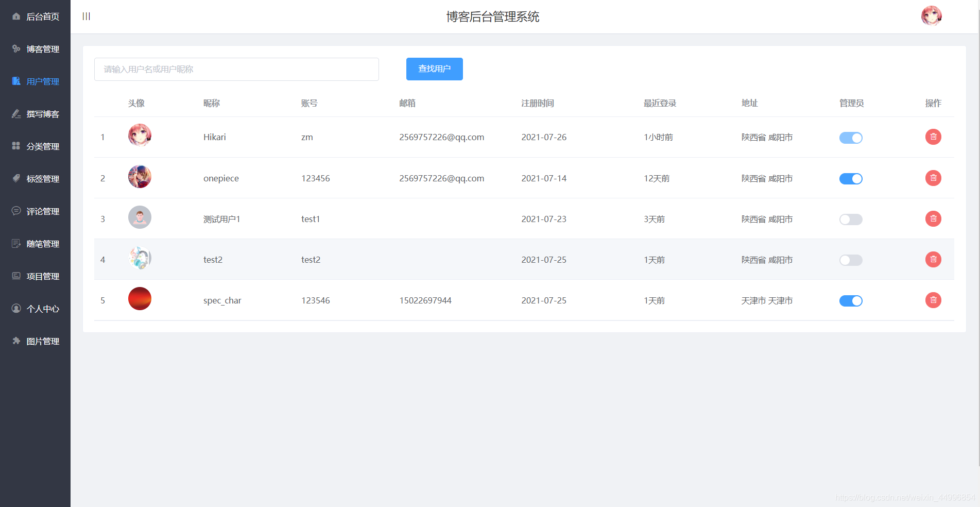Open 分类管理 menu item
The width and height of the screenshot is (980, 507).
point(35,146)
